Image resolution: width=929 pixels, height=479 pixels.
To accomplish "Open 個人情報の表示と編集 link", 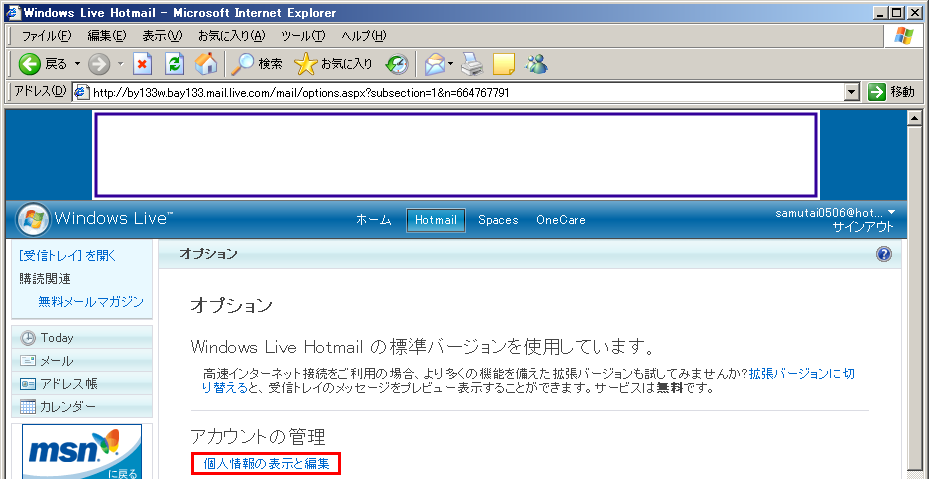I will (x=266, y=464).
